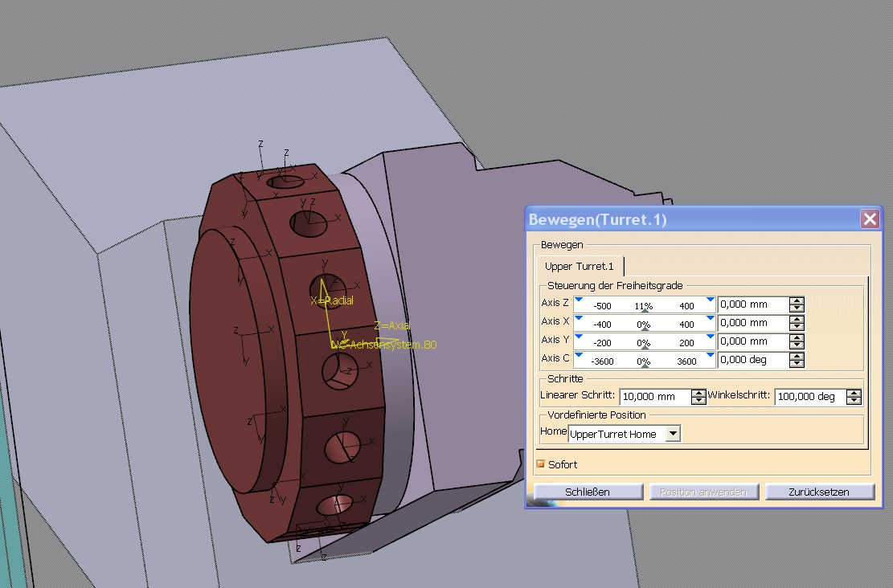Focus the Axis Z value field
Viewport: 893px width, 588px height.
coord(753,304)
